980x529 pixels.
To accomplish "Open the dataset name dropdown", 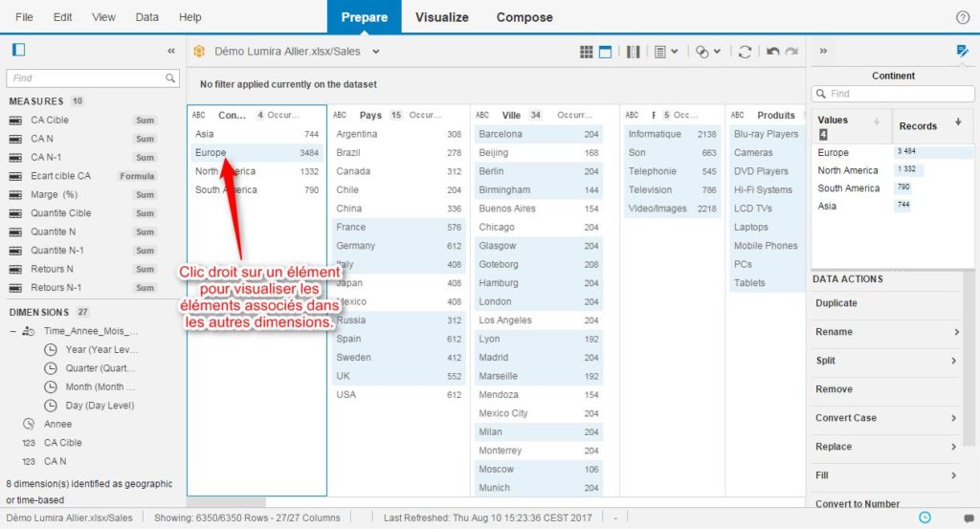I will click(x=376, y=52).
